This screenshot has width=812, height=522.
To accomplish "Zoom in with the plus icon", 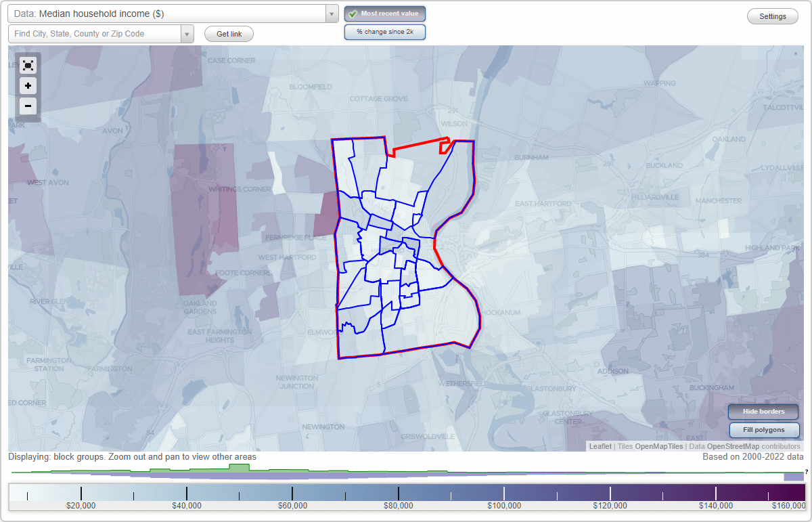I will tap(28, 86).
